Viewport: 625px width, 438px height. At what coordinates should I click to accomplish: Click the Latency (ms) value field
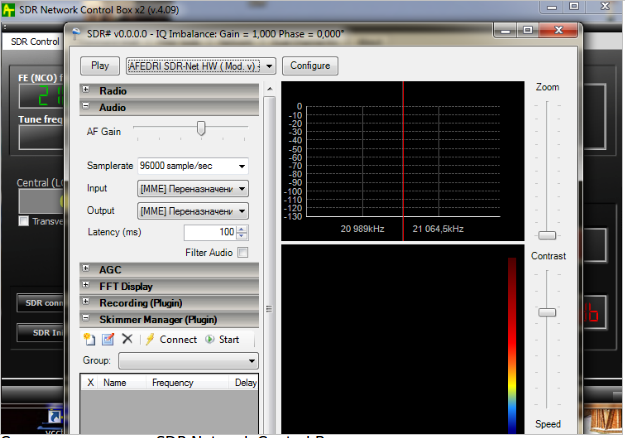click(x=210, y=232)
